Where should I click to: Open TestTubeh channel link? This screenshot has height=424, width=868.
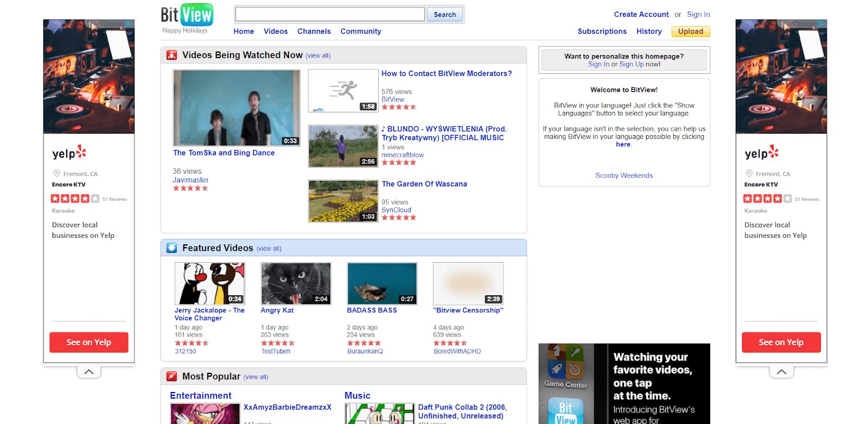tap(276, 351)
